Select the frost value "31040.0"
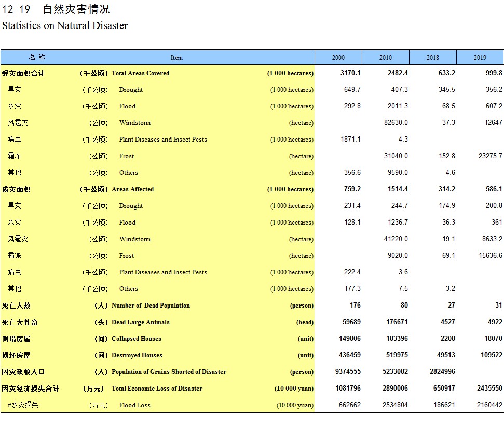The image size is (504, 430). 396,156
